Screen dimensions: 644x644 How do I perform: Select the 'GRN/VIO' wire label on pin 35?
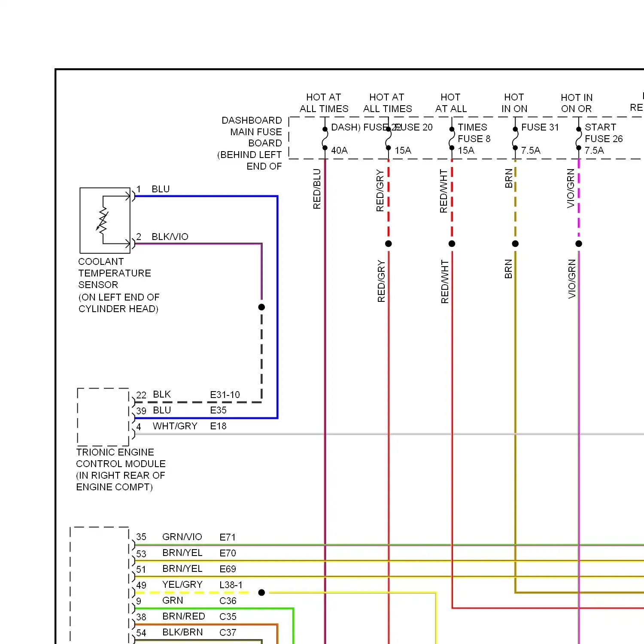(182, 537)
